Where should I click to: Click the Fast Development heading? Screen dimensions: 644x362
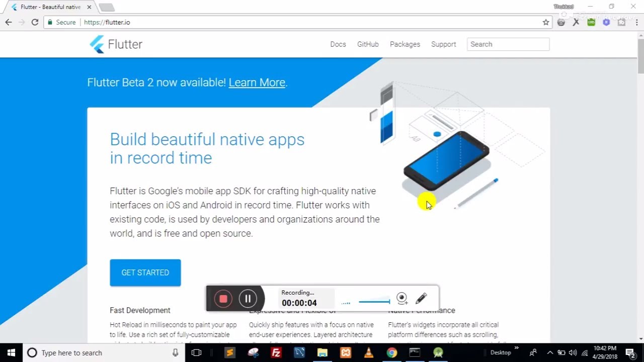coord(140,310)
